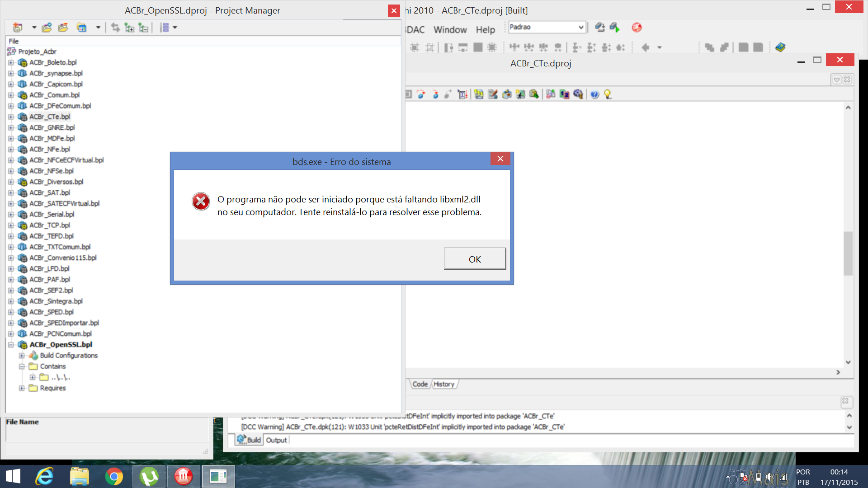Click the Save current desktop icon

click(x=599, y=27)
